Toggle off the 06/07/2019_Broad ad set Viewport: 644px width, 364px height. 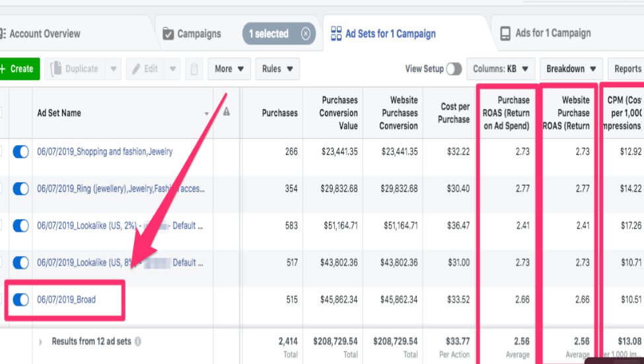[20, 299]
